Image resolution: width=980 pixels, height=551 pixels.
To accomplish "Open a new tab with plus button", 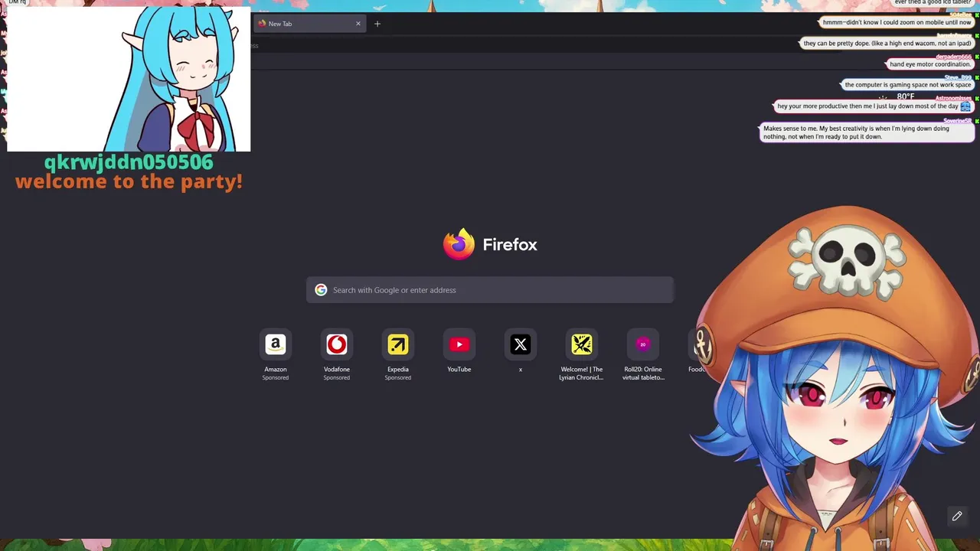I will click(377, 24).
